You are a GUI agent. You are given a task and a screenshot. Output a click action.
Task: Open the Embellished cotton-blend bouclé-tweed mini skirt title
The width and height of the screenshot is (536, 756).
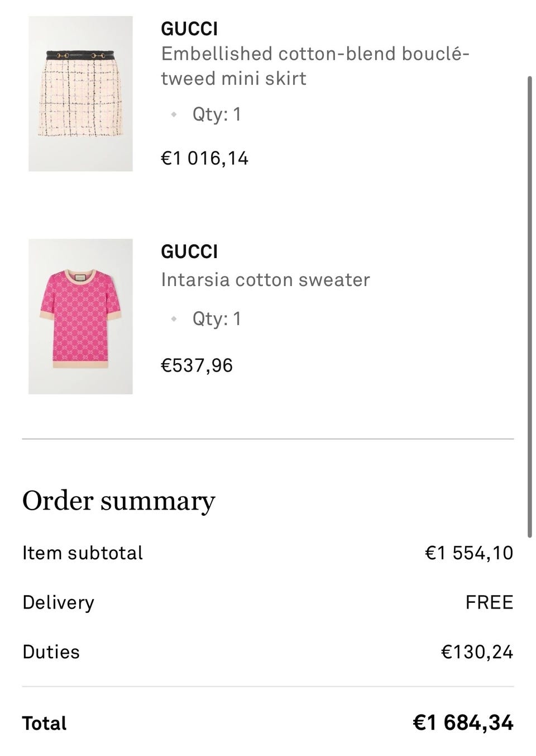click(315, 66)
